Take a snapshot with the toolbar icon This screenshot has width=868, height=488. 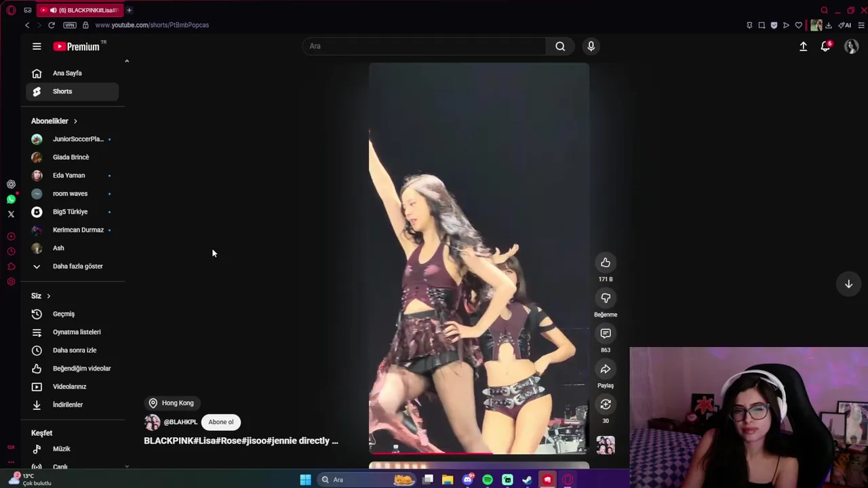[x=762, y=25]
